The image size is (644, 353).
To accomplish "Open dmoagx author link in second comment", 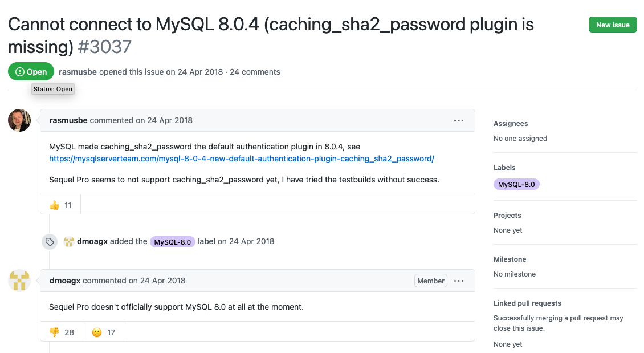I will [x=65, y=281].
